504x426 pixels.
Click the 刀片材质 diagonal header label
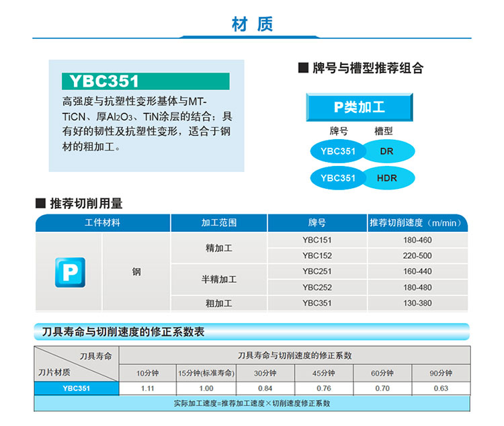(x=54, y=372)
